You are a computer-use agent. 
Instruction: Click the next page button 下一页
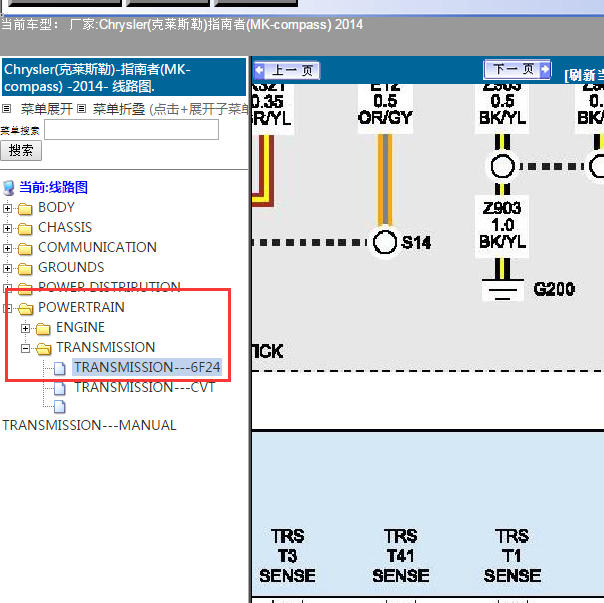(x=517, y=69)
